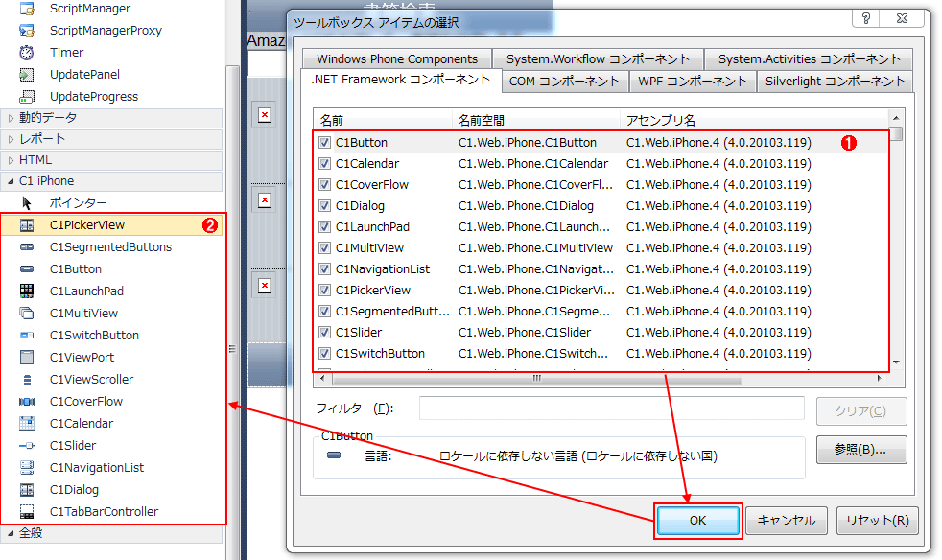Click the vertical scrollbar up arrow
This screenshot has height=560, width=942.
pos(896,118)
